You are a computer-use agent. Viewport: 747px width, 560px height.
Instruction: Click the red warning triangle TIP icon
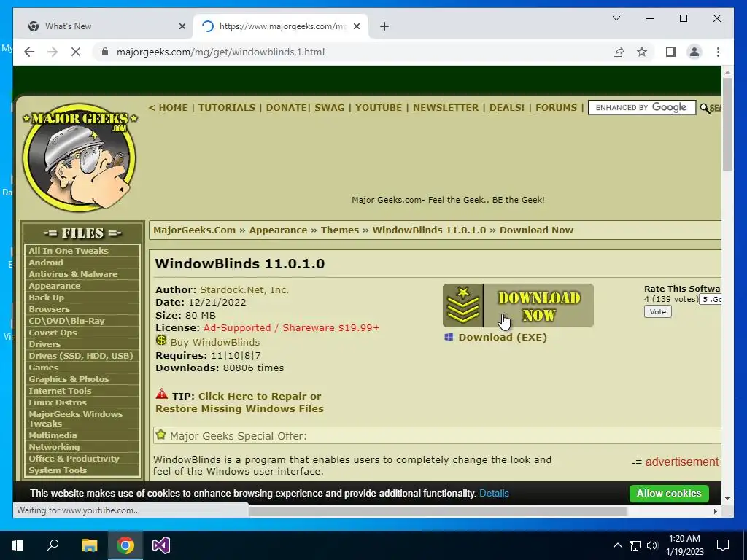(161, 394)
